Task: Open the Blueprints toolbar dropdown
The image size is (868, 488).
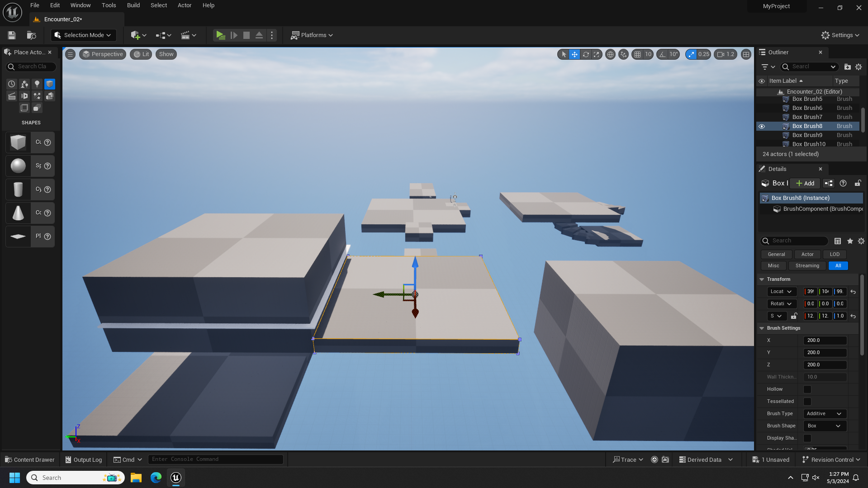Action: coord(163,35)
